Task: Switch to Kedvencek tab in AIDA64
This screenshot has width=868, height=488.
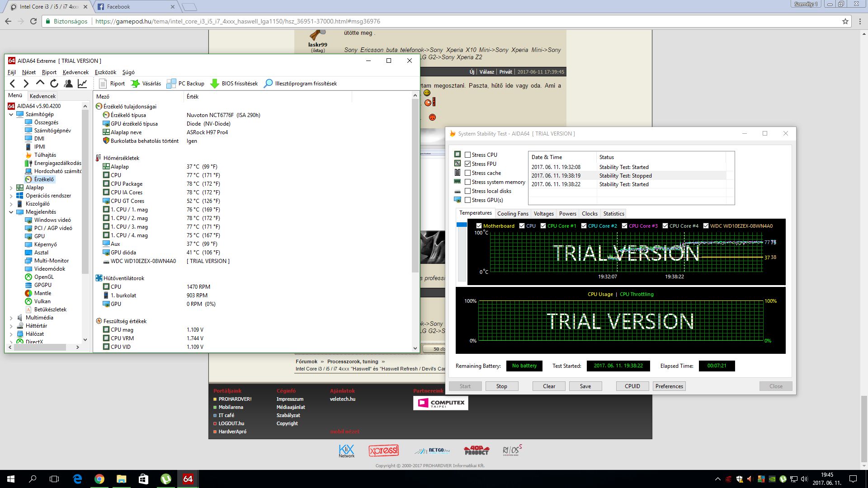Action: pyautogui.click(x=42, y=96)
